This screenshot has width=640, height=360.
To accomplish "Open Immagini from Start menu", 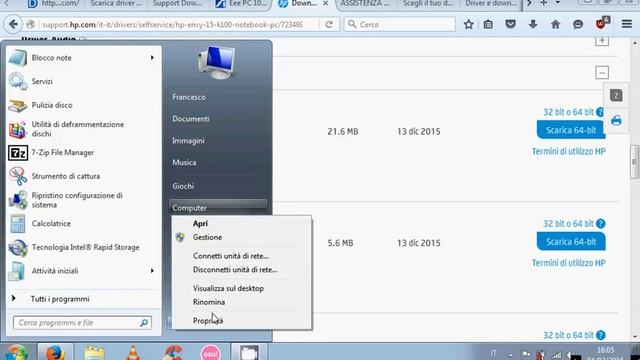I will [188, 141].
